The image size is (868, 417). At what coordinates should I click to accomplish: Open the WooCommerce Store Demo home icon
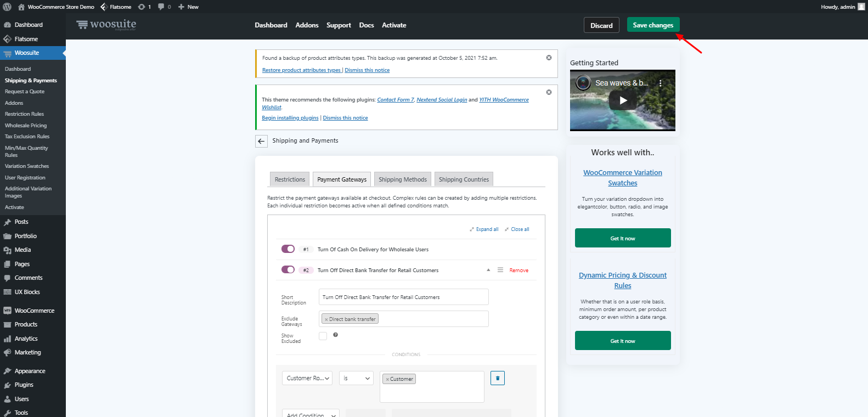(x=21, y=7)
